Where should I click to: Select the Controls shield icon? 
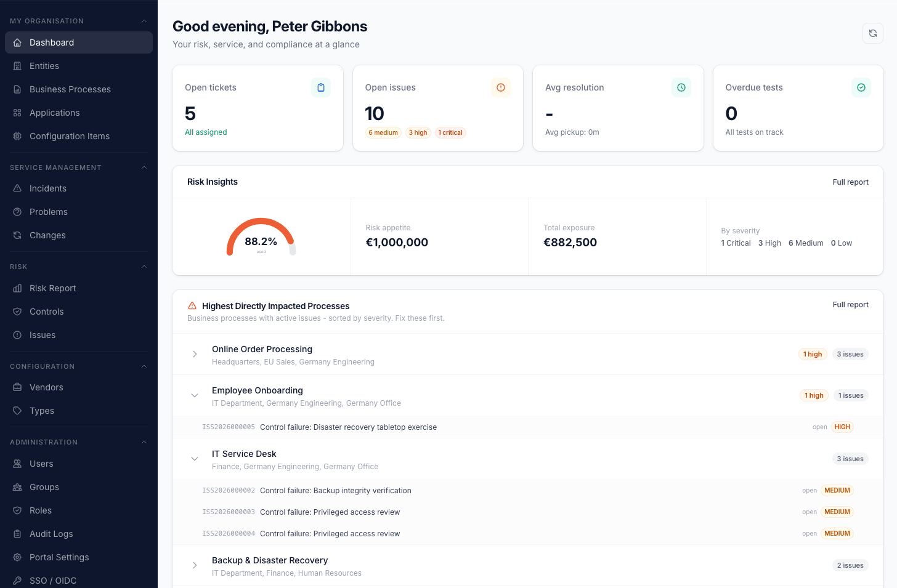click(x=17, y=312)
